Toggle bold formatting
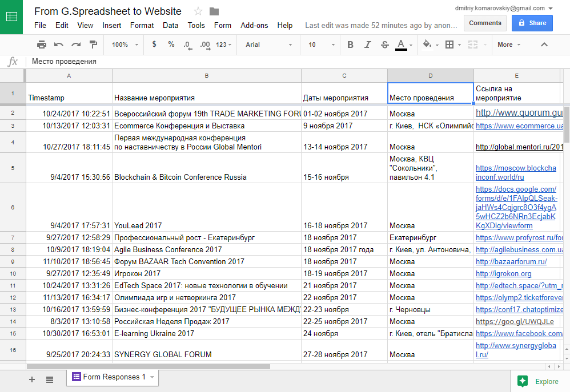 click(350, 45)
